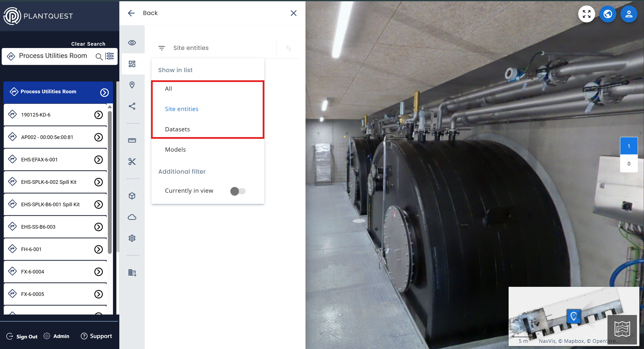Toggle the eye visibility sidebar icon
Screen dimensions: 644x349
pyautogui.click(x=132, y=43)
